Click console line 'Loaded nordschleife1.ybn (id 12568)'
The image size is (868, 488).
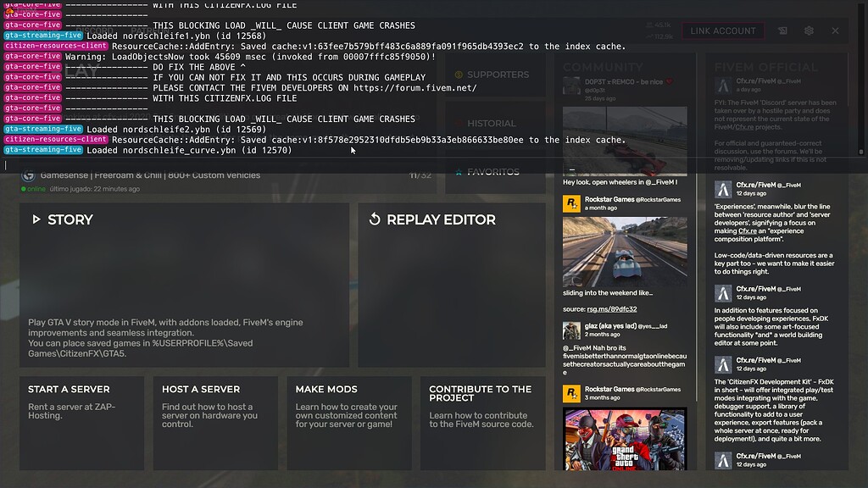176,36
